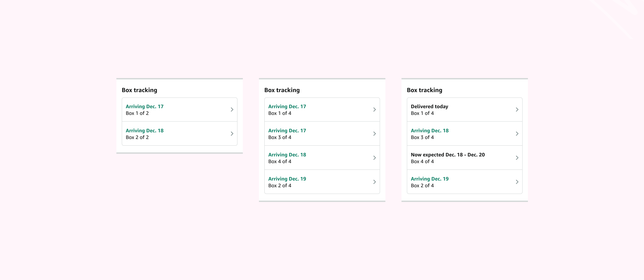Open Arriving Dec. 18 link, Box 2 of 2
Viewport: 644px width, 280px height.
pyautogui.click(x=145, y=130)
